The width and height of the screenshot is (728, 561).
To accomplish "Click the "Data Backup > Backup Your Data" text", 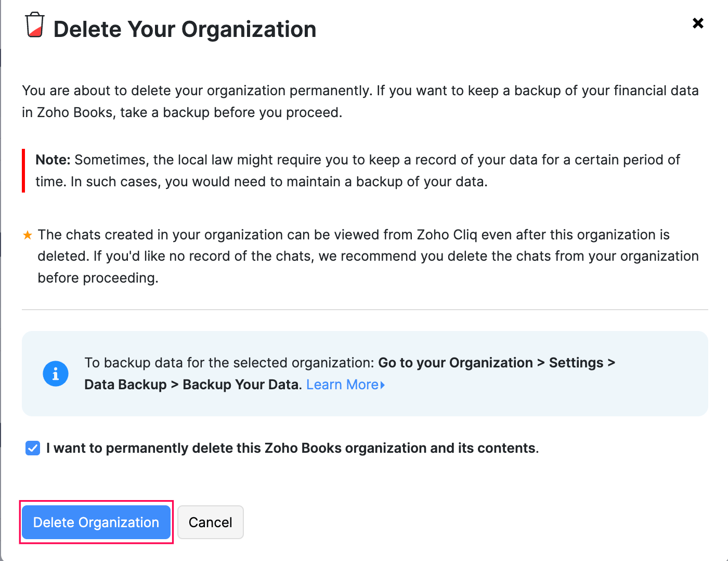I will pos(192,385).
